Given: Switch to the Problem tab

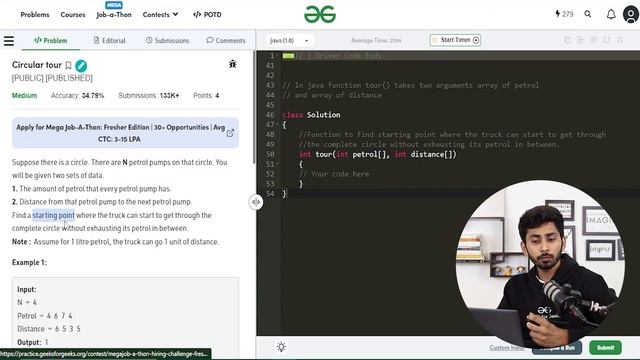Looking at the screenshot, I should click(x=51, y=40).
